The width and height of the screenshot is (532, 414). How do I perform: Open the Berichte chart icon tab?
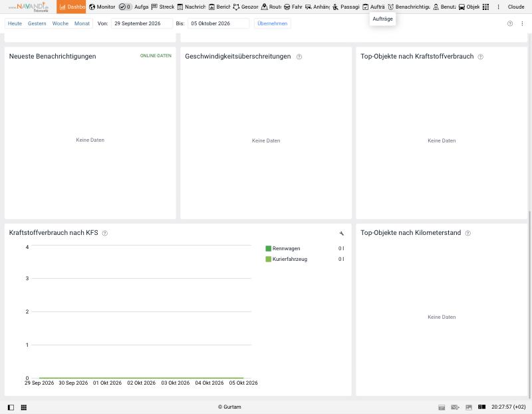[219, 7]
